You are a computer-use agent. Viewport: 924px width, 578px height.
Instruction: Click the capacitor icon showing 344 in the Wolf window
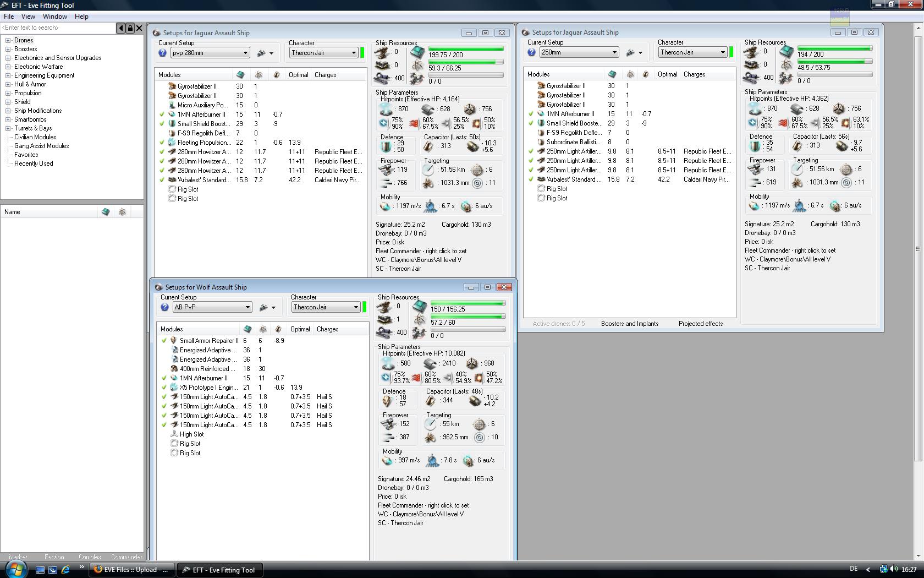[431, 400]
